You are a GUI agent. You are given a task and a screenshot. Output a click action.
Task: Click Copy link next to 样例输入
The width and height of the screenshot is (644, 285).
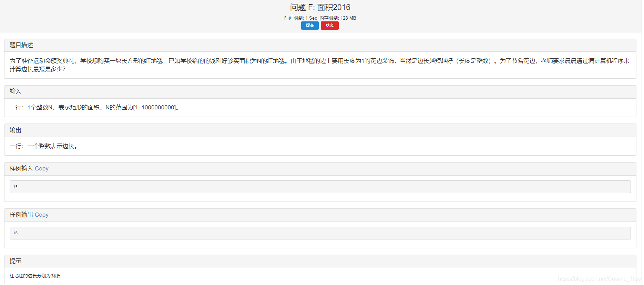point(42,168)
